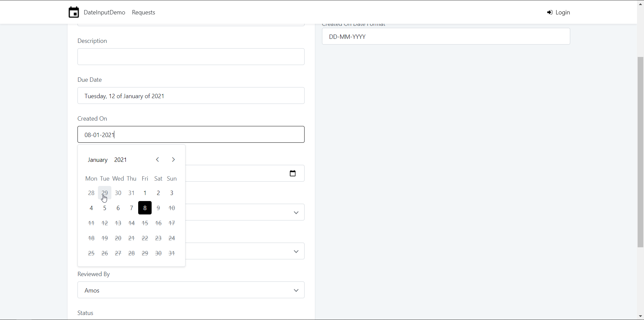Viewport: 644px width, 320px height.
Task: Click the Due Date input field
Action: 191,96
